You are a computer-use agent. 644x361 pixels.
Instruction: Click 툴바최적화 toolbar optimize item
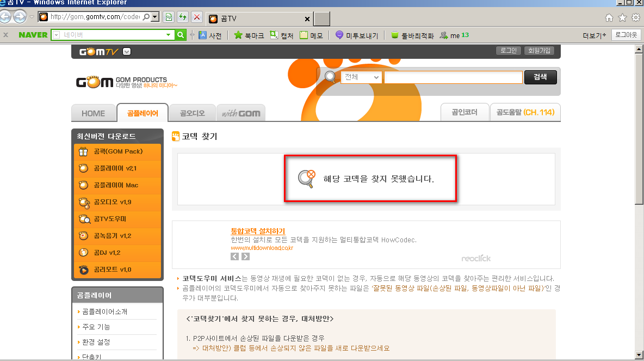pyautogui.click(x=412, y=35)
